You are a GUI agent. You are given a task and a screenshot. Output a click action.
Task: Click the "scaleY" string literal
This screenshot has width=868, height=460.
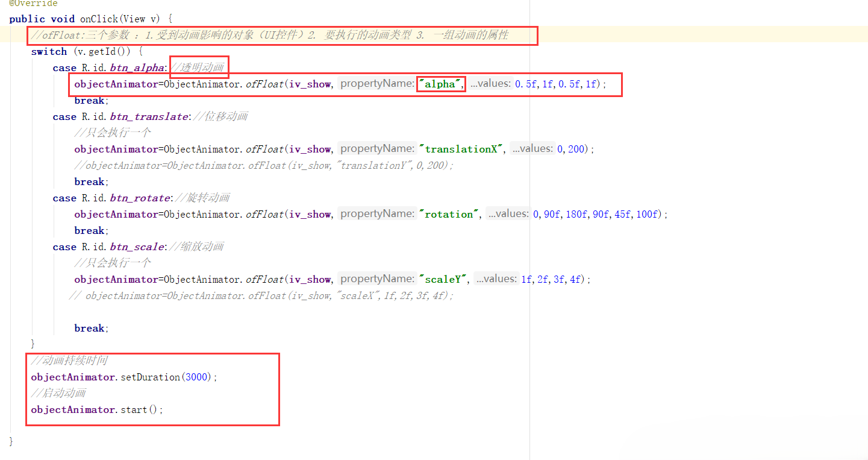tap(444, 279)
